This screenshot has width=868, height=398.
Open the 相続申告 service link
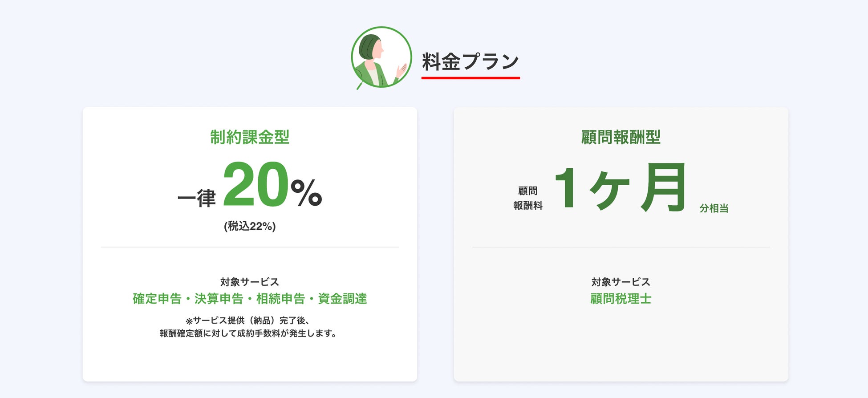[280, 299]
